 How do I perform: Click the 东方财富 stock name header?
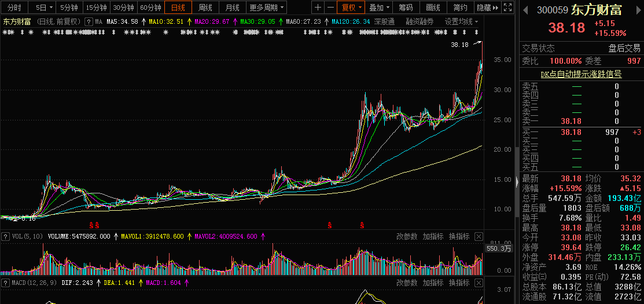coord(596,10)
